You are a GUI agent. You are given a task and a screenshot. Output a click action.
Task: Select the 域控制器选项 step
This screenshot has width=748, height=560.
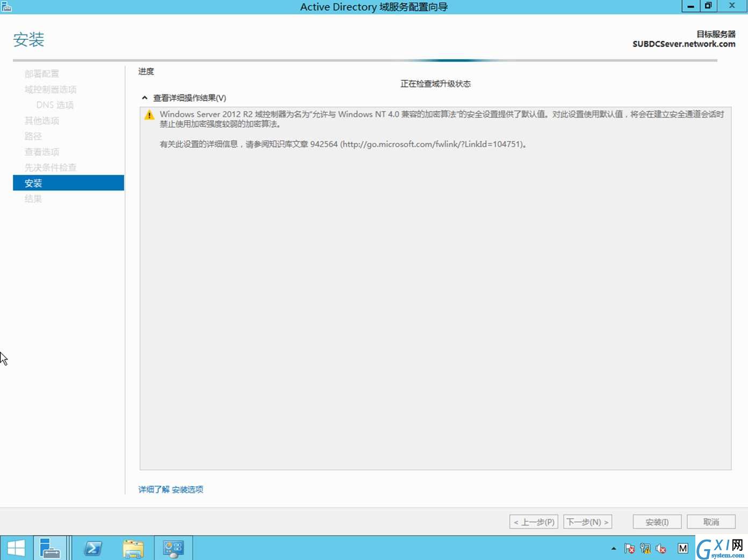51,89
